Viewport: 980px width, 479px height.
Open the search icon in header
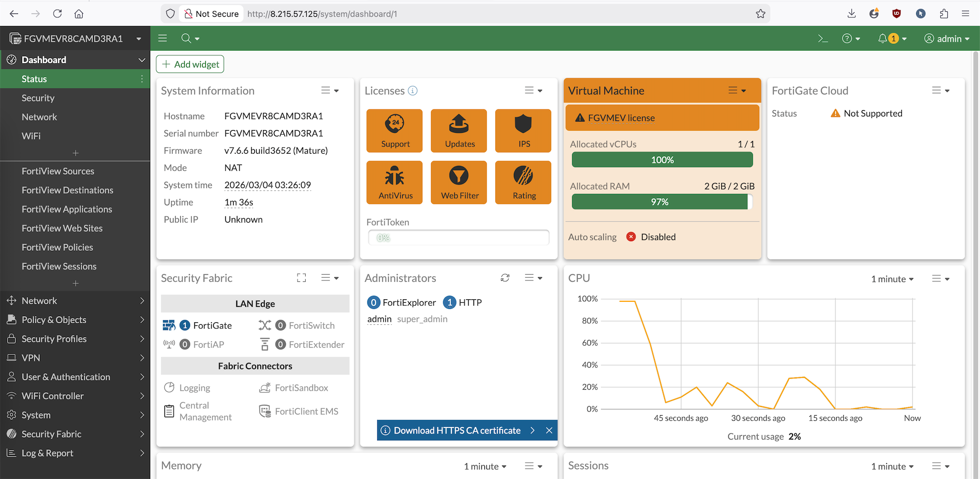point(187,39)
